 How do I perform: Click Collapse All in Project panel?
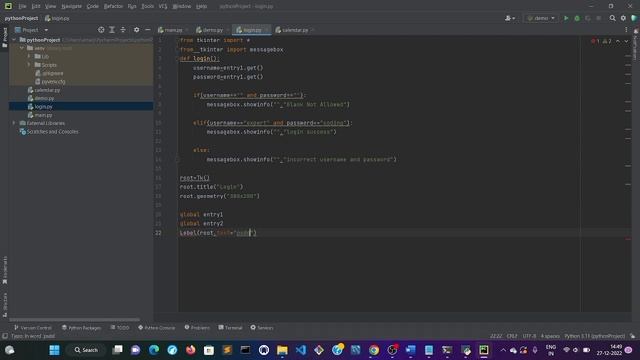tap(123, 30)
